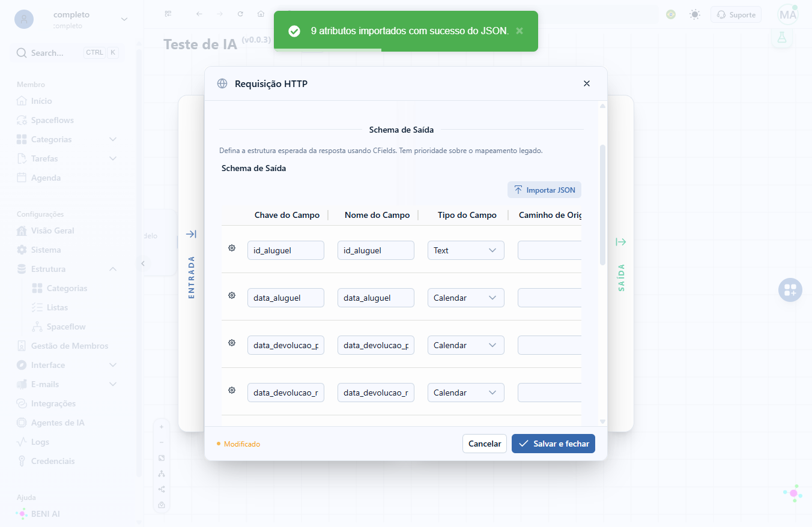Open the MA user avatar menu
Viewport: 812px width, 527px height.
[x=787, y=14]
